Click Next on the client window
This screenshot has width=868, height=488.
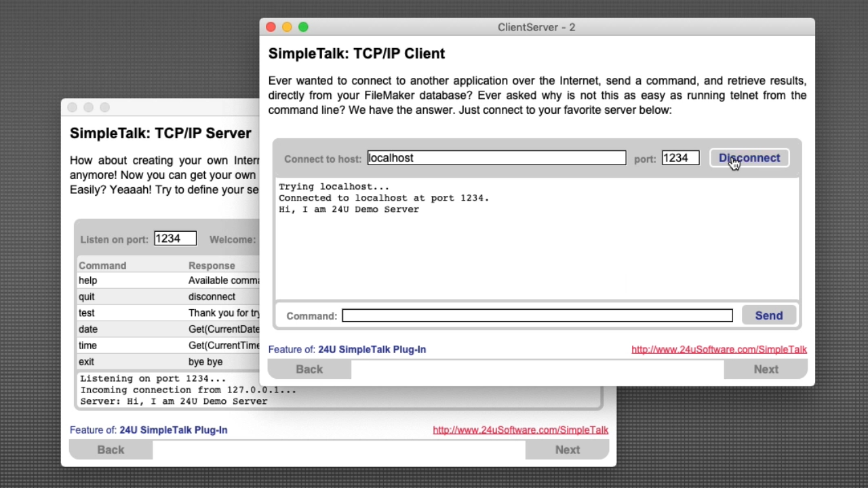tap(766, 369)
